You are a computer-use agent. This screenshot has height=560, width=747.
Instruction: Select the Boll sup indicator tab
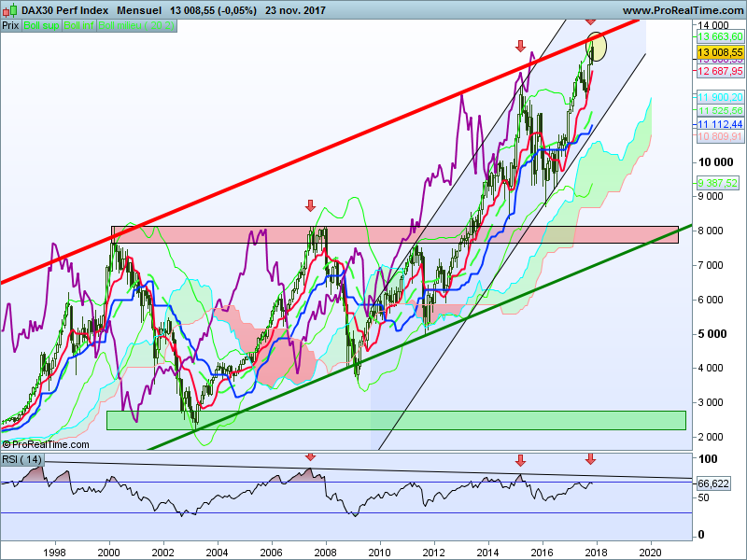41,25
